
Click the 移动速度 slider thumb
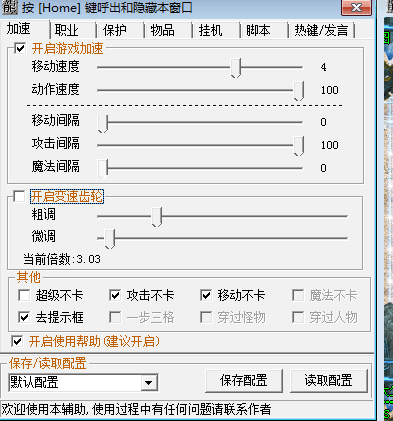point(236,68)
